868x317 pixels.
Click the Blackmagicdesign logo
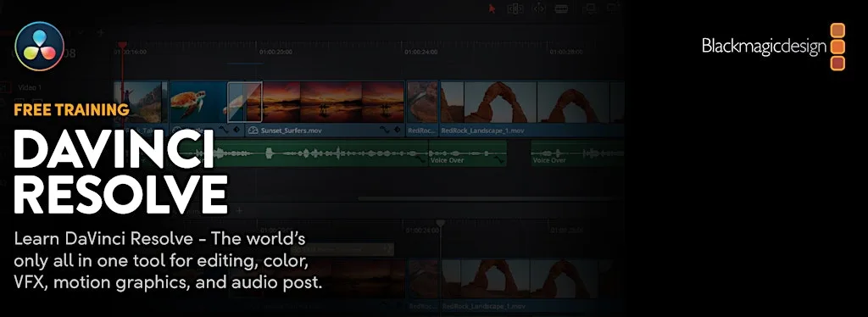pyautogui.click(x=773, y=47)
